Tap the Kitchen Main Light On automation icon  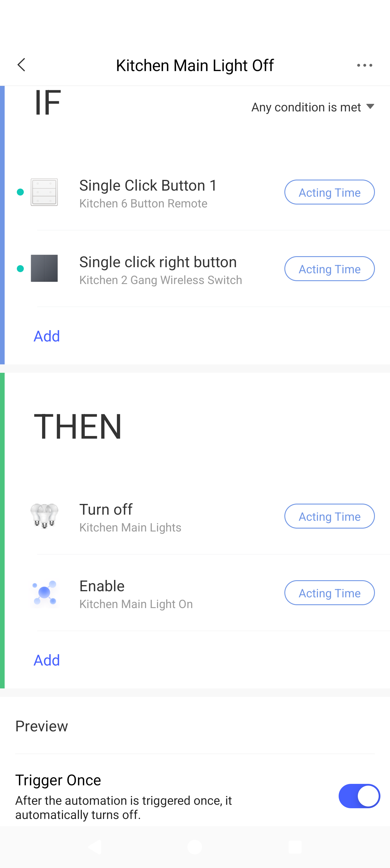click(x=44, y=593)
